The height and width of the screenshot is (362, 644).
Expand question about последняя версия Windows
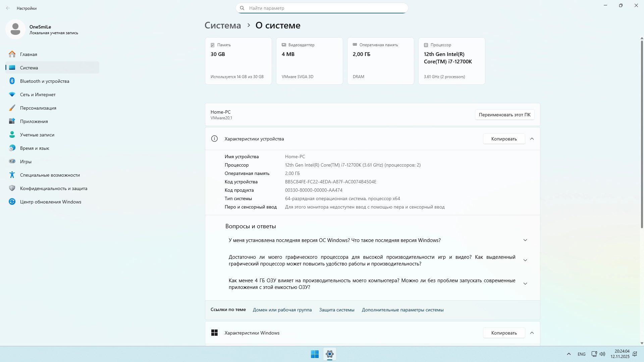tap(525, 240)
